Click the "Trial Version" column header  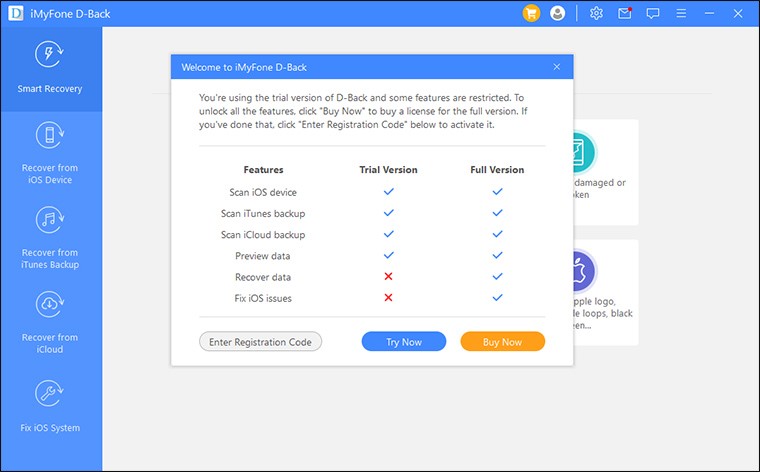tap(388, 170)
